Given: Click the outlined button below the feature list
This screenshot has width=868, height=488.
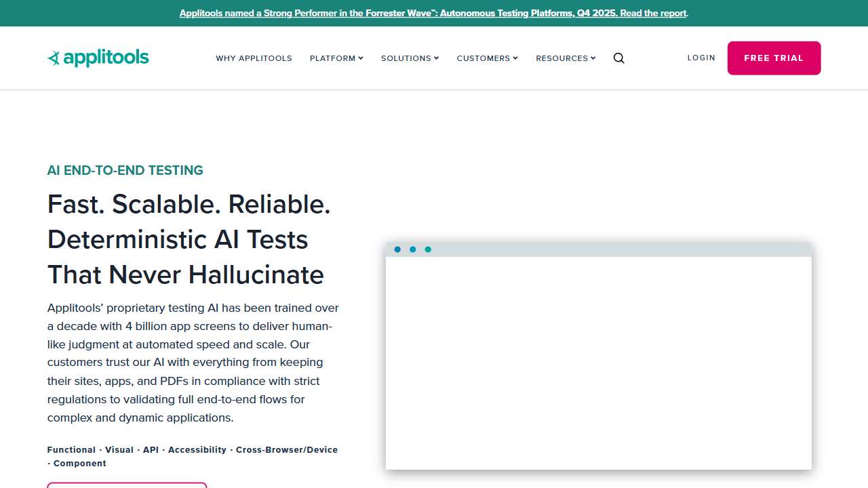Looking at the screenshot, I should coord(127,485).
